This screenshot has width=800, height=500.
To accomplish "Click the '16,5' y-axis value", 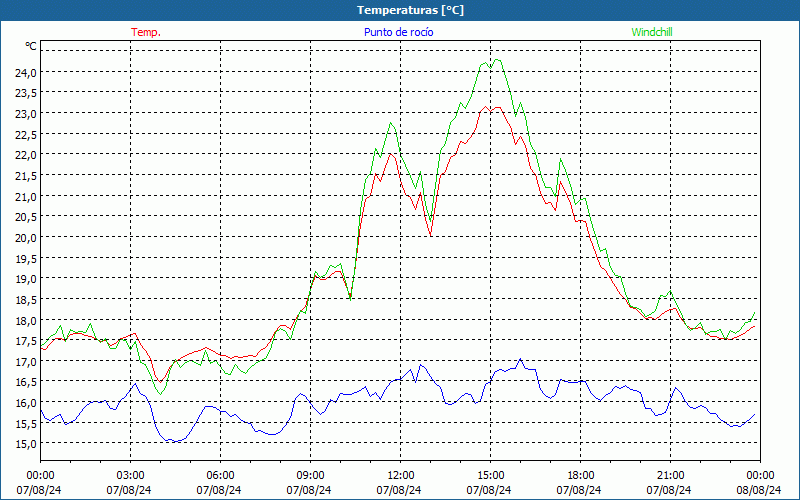I will [26, 382].
